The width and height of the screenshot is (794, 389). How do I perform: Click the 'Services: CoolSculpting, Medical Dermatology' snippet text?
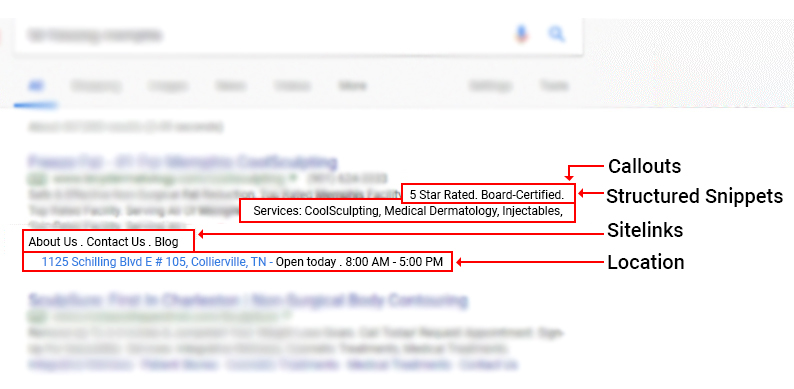(x=408, y=211)
